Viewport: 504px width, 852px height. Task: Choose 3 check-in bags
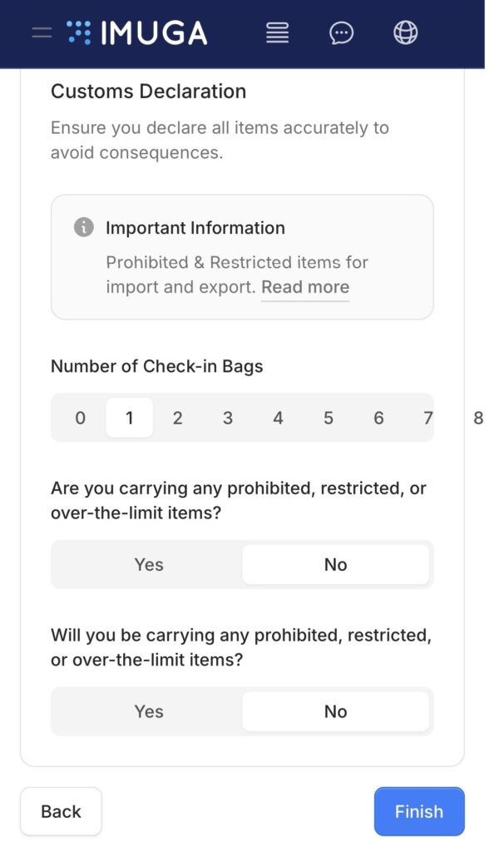[x=227, y=418]
